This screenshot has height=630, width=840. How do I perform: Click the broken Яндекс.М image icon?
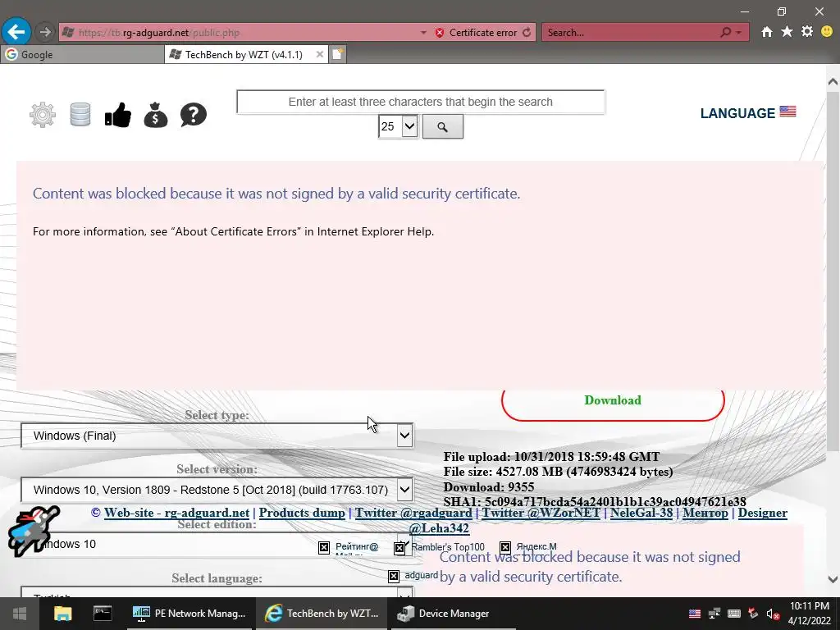click(x=505, y=547)
